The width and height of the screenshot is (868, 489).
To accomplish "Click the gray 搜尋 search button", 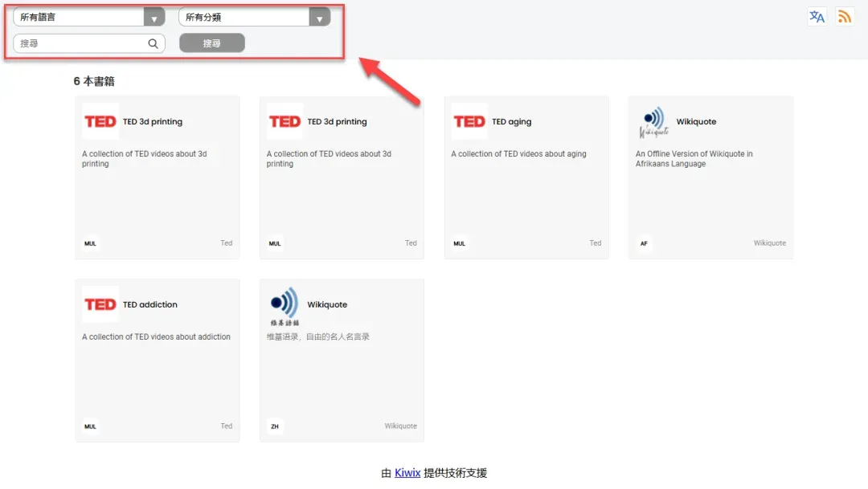I will click(x=212, y=43).
